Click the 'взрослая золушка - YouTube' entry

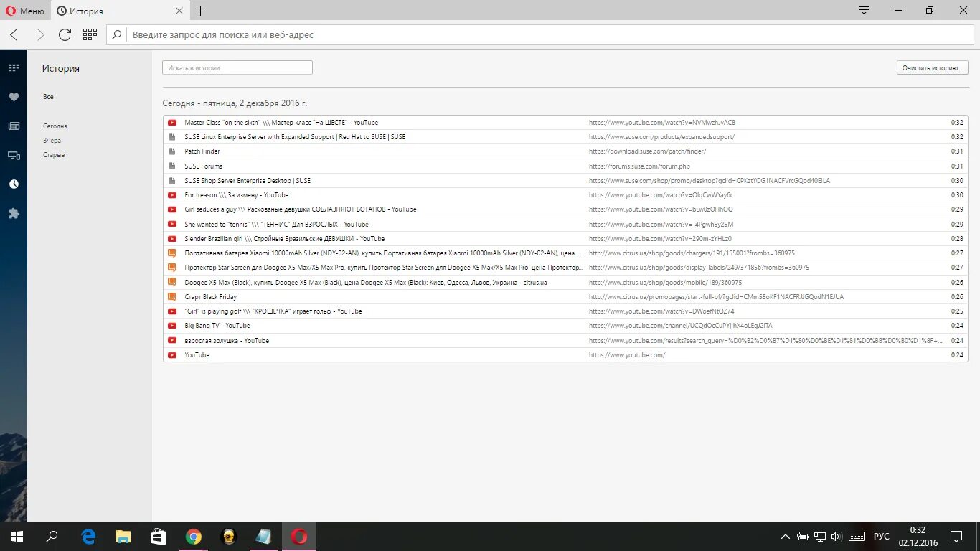pyautogui.click(x=565, y=341)
